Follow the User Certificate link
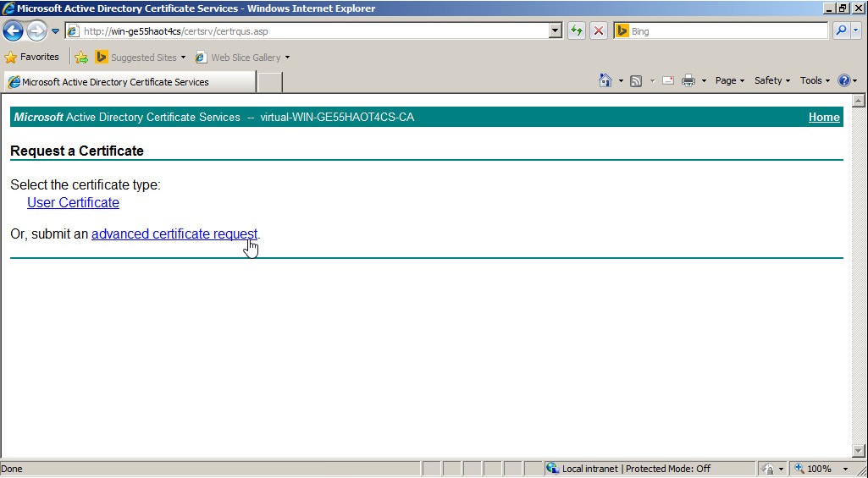Screen dimensions: 868x478 tap(73, 203)
